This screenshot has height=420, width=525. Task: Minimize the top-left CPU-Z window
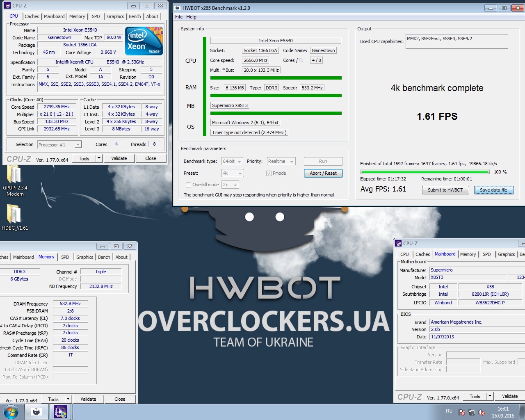133,6
